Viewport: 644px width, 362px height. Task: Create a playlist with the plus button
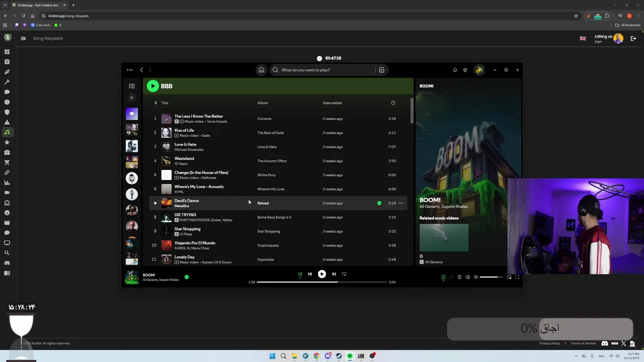click(132, 98)
